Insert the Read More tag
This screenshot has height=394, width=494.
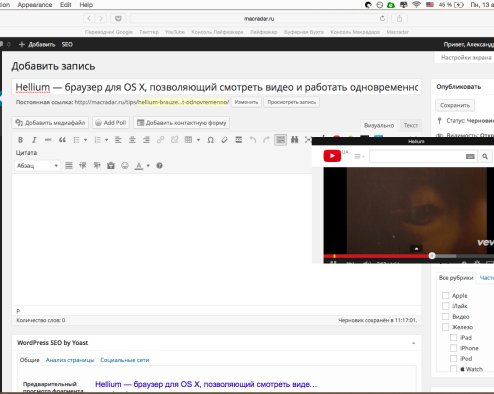click(x=238, y=140)
